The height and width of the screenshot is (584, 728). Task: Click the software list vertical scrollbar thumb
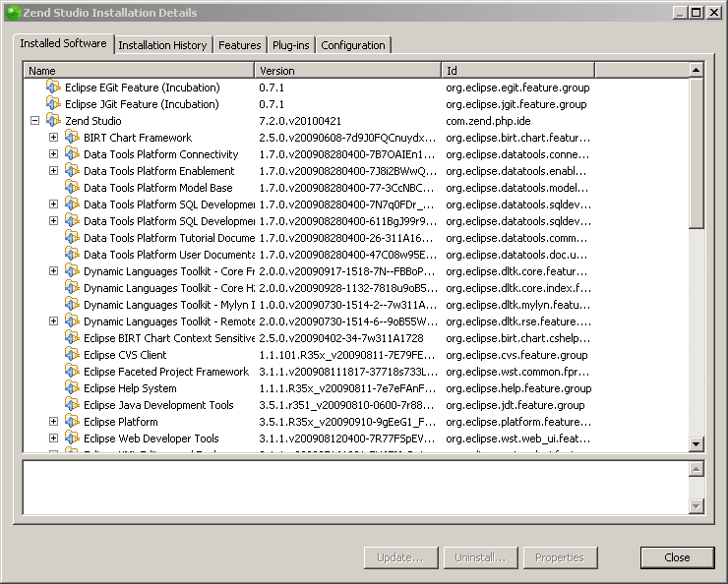[x=696, y=153]
